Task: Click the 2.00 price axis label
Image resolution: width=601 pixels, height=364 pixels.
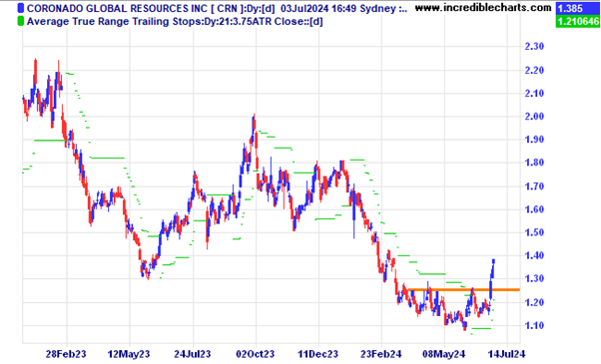Action: point(534,117)
